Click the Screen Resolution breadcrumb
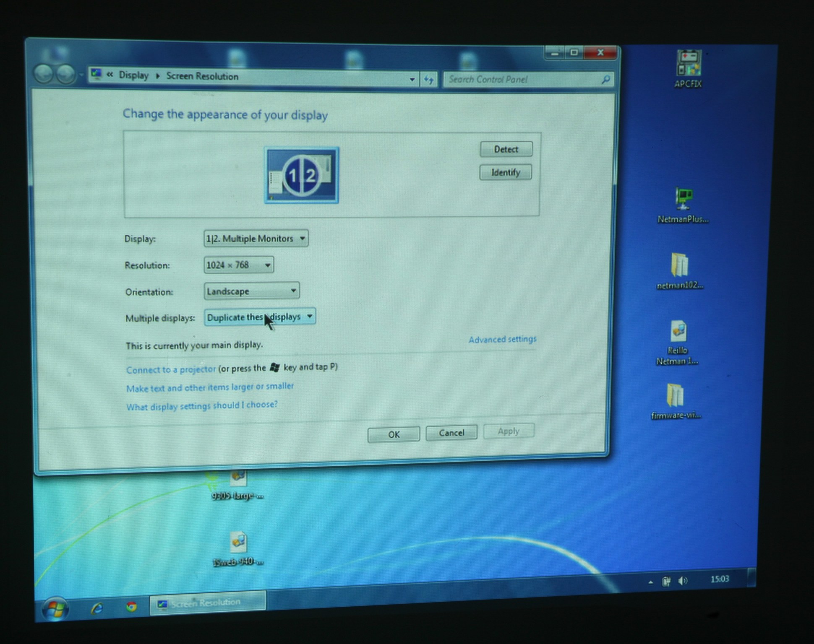Viewport: 814px width, 644px height. pos(202,76)
